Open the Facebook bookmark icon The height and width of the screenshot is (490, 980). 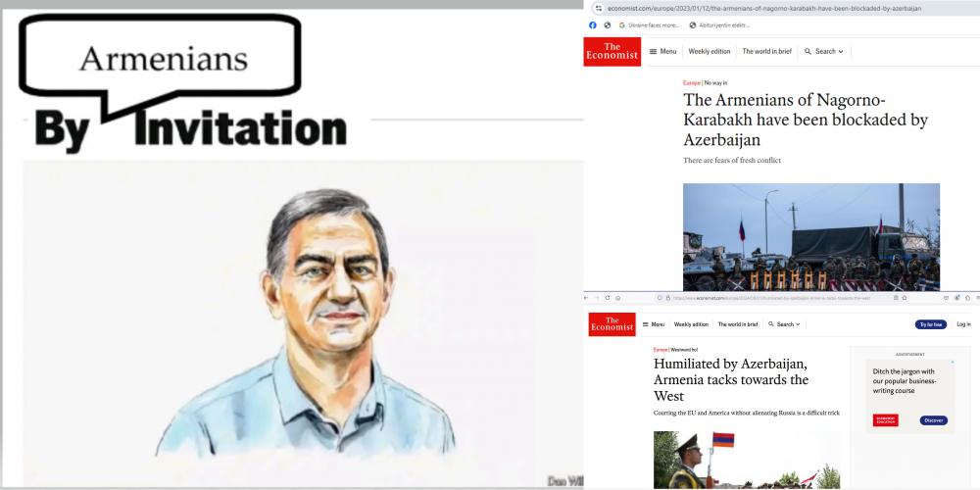coord(593,25)
